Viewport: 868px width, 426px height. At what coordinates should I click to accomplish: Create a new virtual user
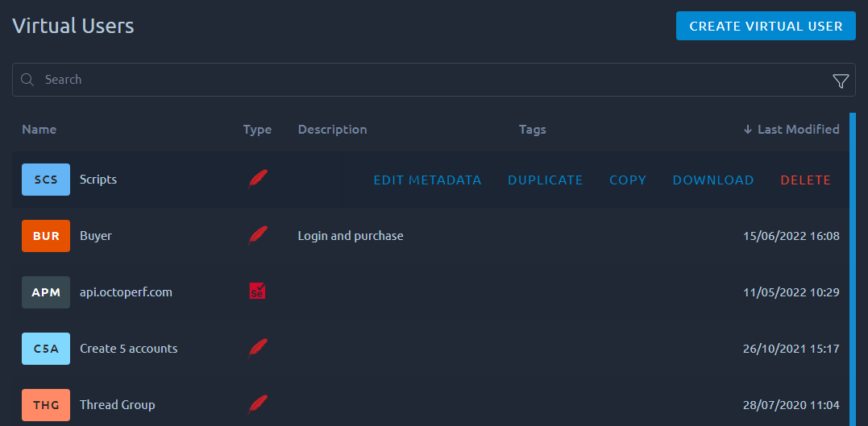pos(766,26)
